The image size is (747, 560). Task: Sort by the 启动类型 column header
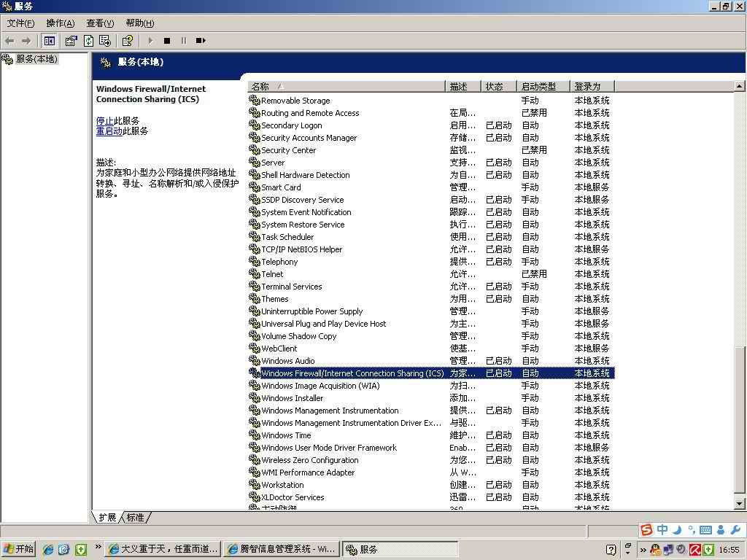(x=543, y=86)
